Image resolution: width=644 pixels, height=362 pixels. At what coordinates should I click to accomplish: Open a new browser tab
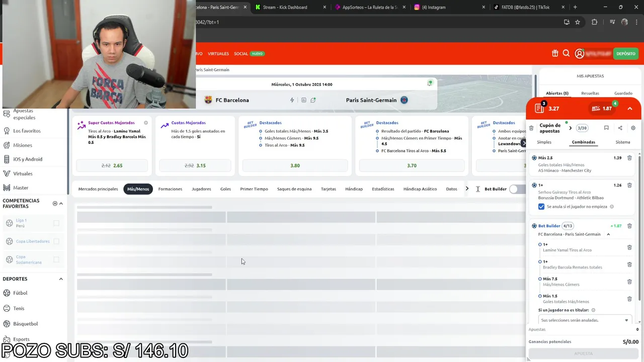click(x=575, y=7)
